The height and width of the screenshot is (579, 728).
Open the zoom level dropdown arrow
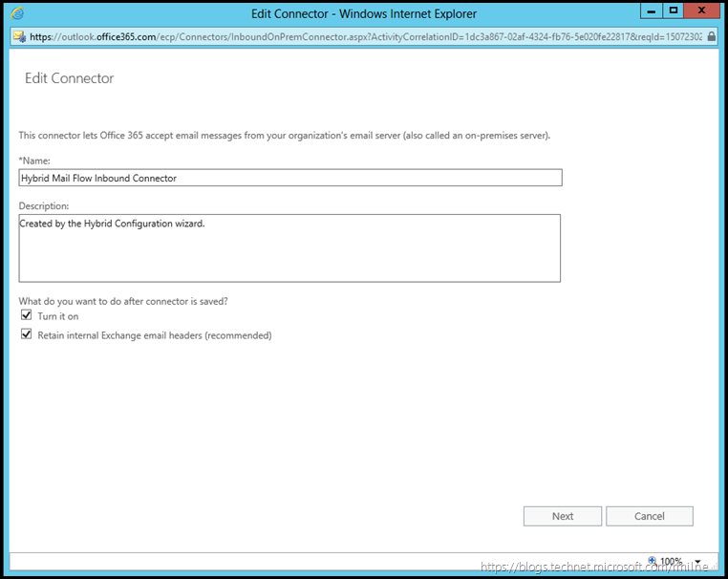point(698,562)
